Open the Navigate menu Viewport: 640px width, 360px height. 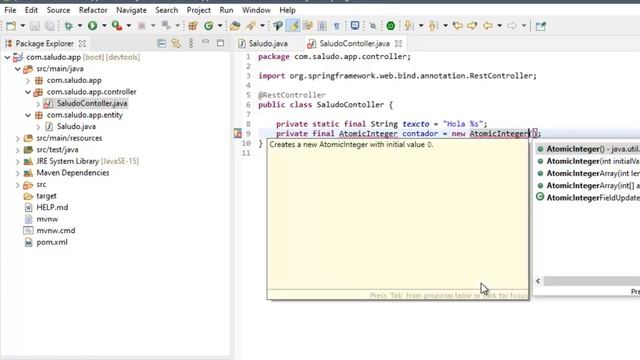click(131, 10)
